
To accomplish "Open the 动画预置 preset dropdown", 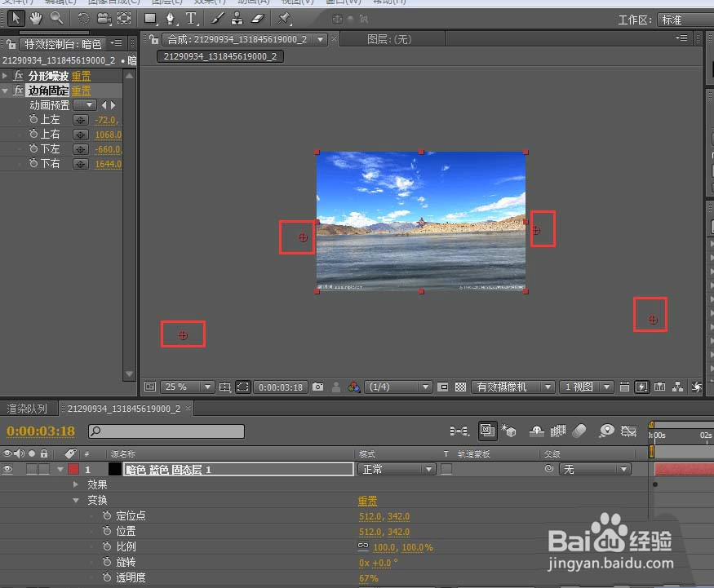I will 85,105.
